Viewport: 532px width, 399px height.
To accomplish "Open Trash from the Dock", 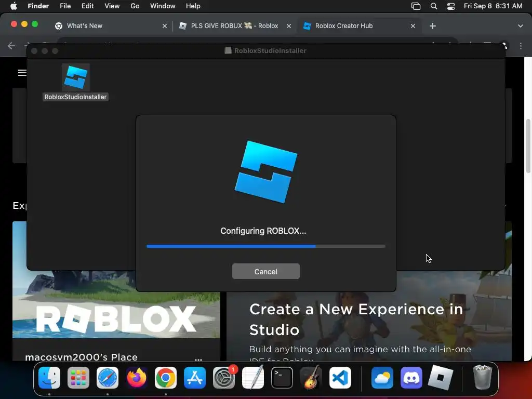I will (482, 378).
